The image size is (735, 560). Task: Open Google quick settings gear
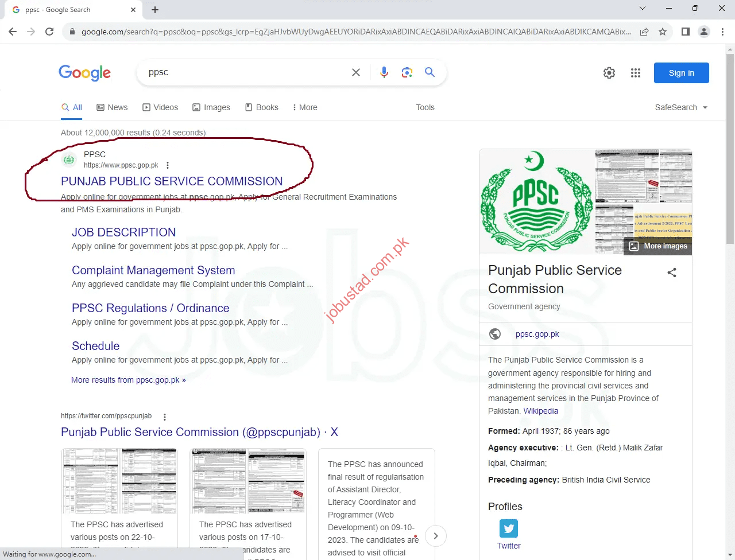609,73
